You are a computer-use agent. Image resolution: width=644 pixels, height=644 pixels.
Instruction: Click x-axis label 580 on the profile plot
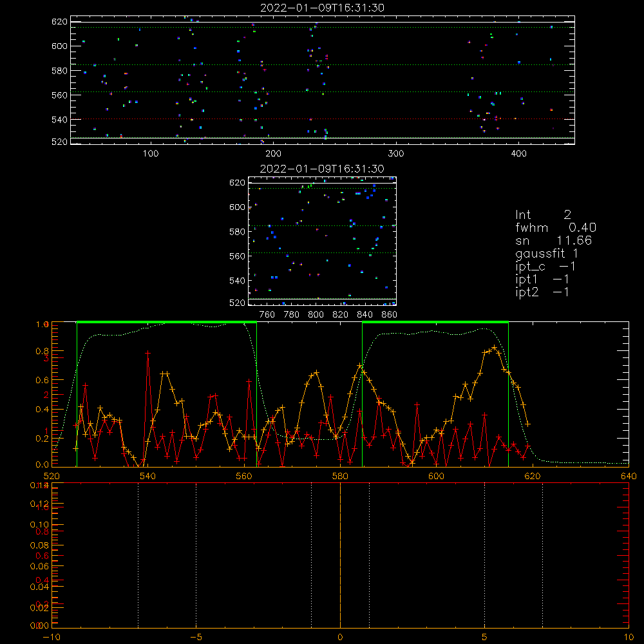point(340,477)
